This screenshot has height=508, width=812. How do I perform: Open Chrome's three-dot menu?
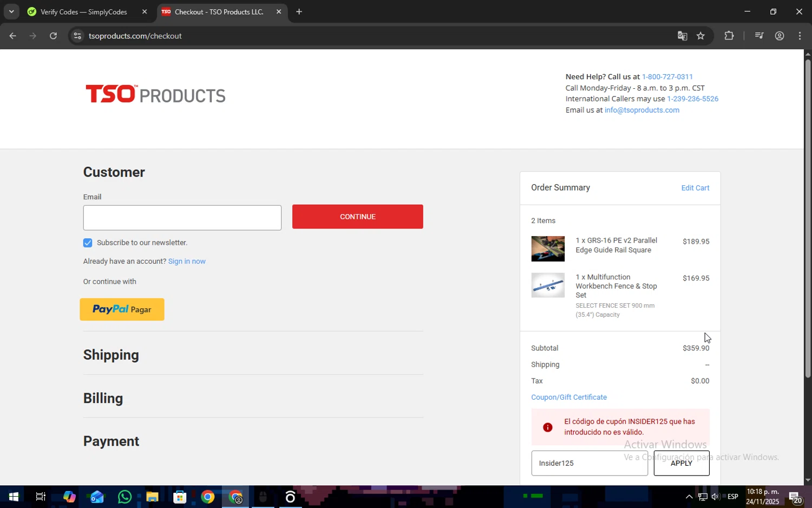pyautogui.click(x=800, y=36)
